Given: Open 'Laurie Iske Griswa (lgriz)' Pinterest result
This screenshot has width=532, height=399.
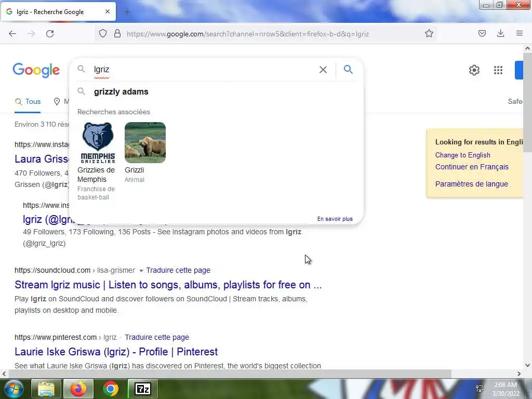Looking at the screenshot, I should point(116,352).
